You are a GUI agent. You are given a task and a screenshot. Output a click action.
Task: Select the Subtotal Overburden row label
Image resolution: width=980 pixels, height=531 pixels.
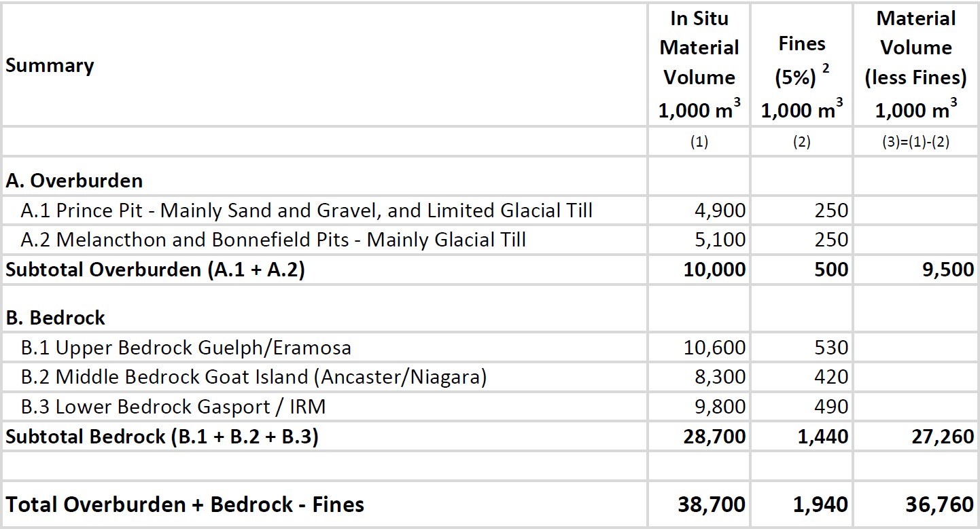coord(155,270)
